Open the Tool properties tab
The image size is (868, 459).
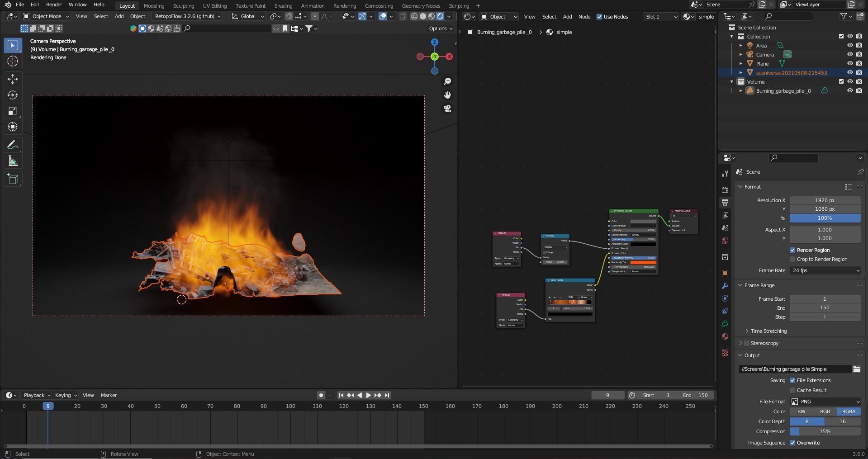coord(725,174)
